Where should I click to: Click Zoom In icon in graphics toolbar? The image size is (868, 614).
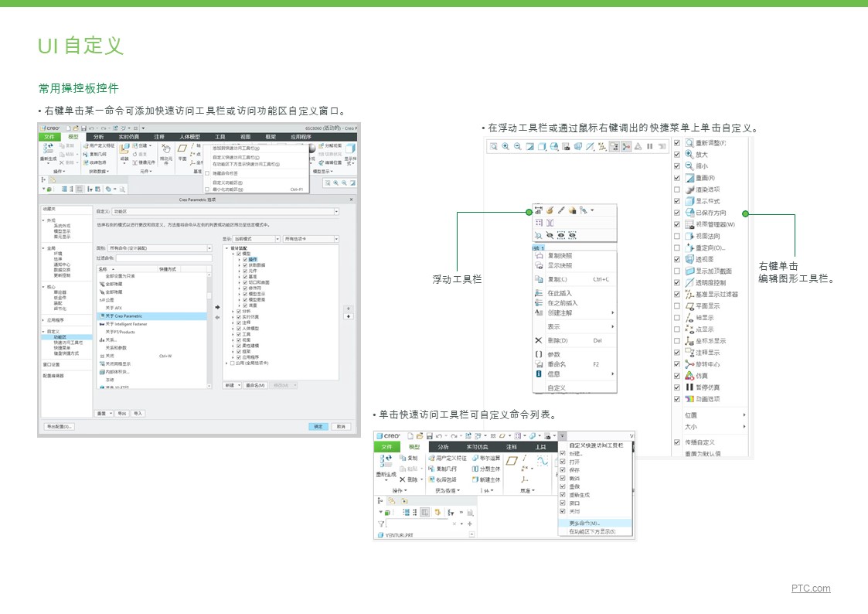(x=505, y=146)
